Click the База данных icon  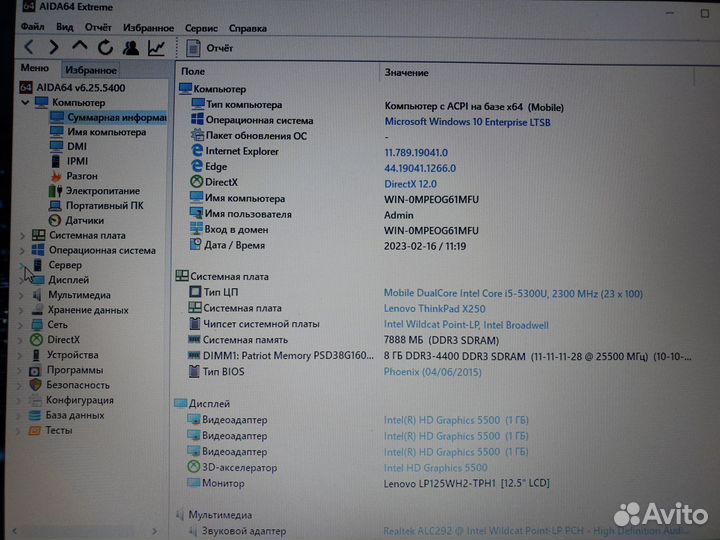(x=34, y=415)
